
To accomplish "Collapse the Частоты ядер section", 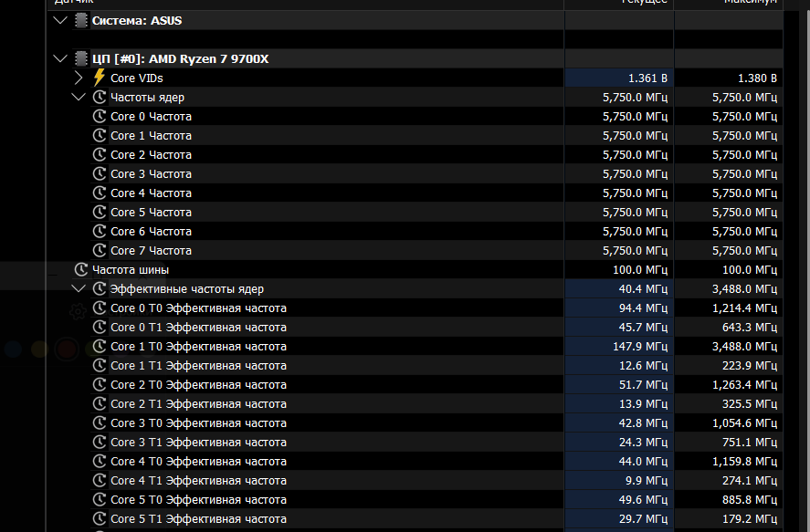I will pyautogui.click(x=79, y=97).
